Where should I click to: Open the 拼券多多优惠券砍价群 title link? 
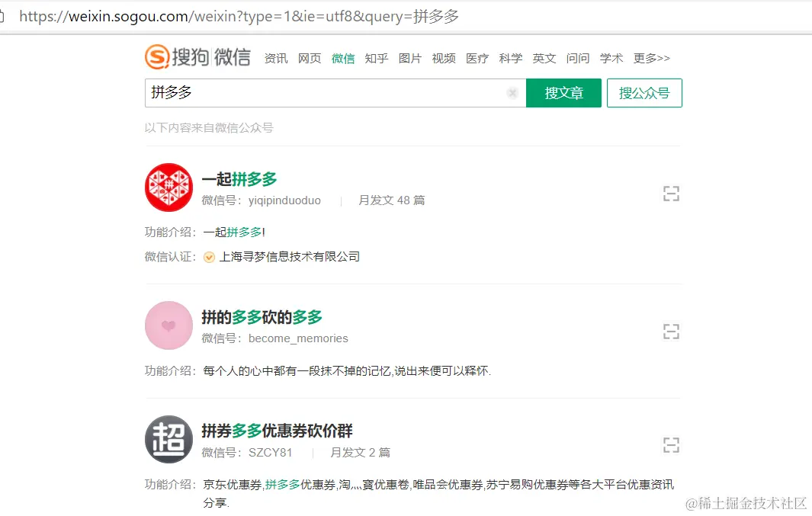(x=277, y=431)
